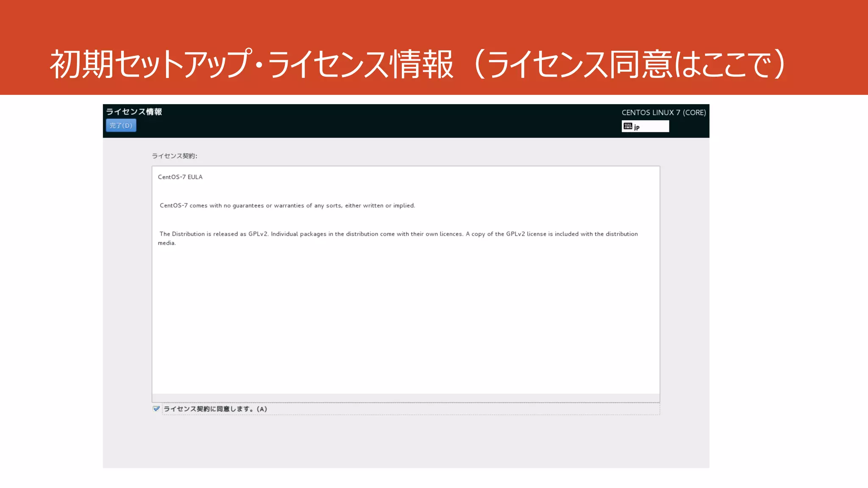The width and height of the screenshot is (868, 488).
Task: Click the (A) shortcut hint next to checkbox
Action: [x=262, y=409]
